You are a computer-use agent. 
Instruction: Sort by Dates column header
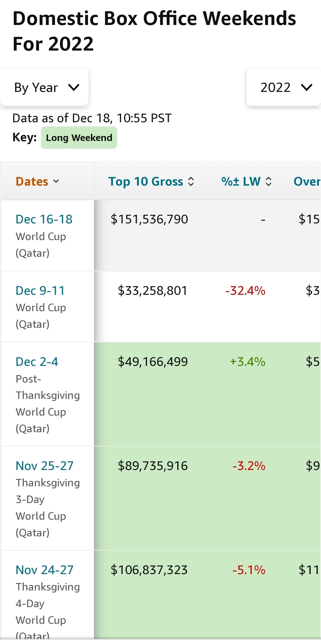[32, 181]
